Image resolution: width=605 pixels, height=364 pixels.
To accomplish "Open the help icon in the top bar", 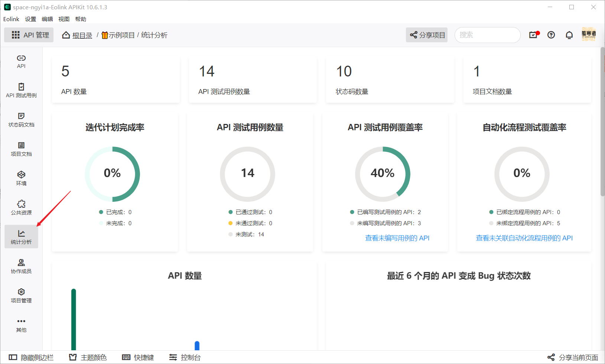I will [x=551, y=35].
